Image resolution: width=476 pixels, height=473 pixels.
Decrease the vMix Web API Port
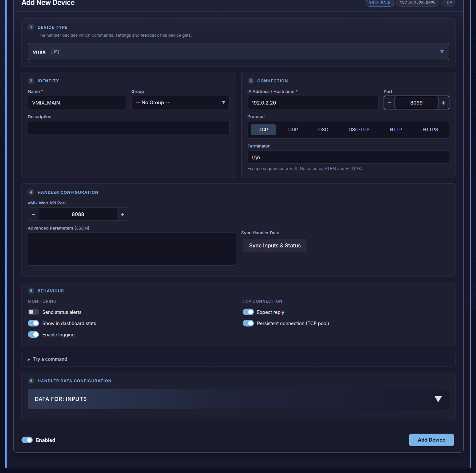coord(33,214)
